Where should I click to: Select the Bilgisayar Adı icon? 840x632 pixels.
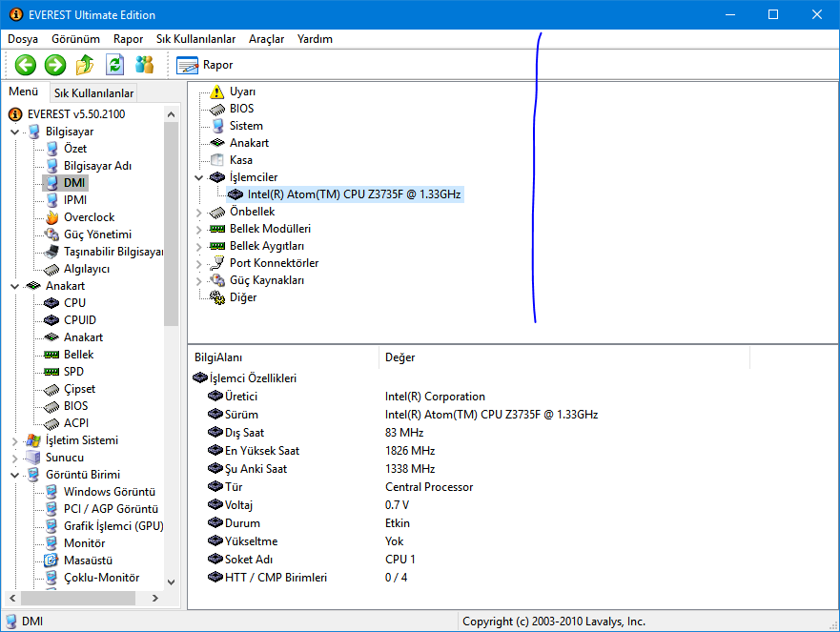coord(52,166)
